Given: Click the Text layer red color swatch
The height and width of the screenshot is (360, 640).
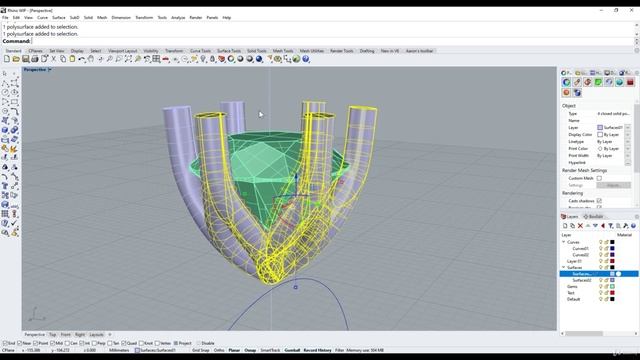Looking at the screenshot, I should click(612, 293).
